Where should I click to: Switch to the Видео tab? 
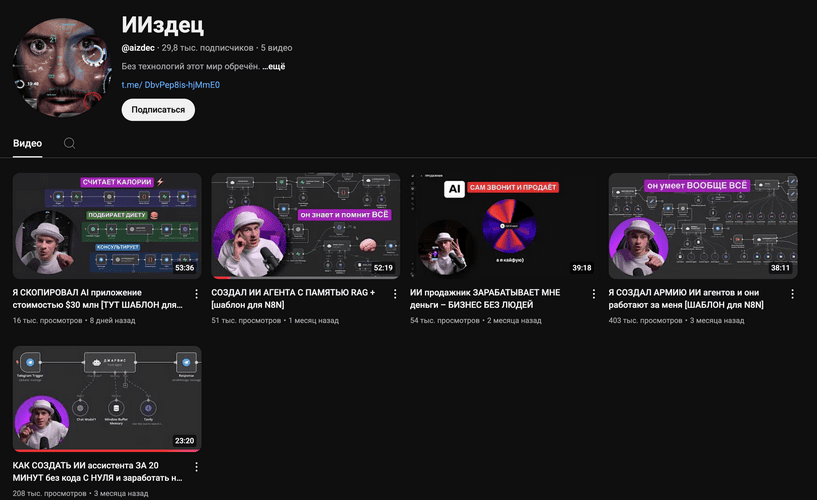27,143
